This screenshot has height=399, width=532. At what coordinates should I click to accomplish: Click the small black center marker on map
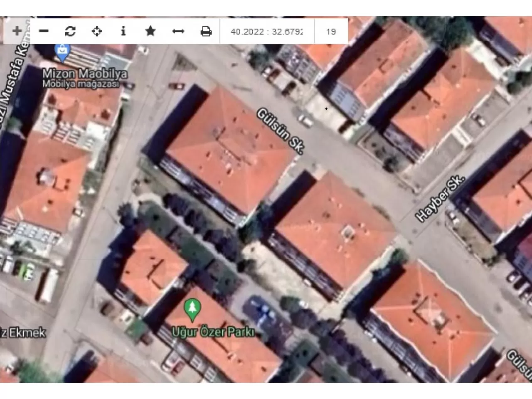[x=326, y=109]
